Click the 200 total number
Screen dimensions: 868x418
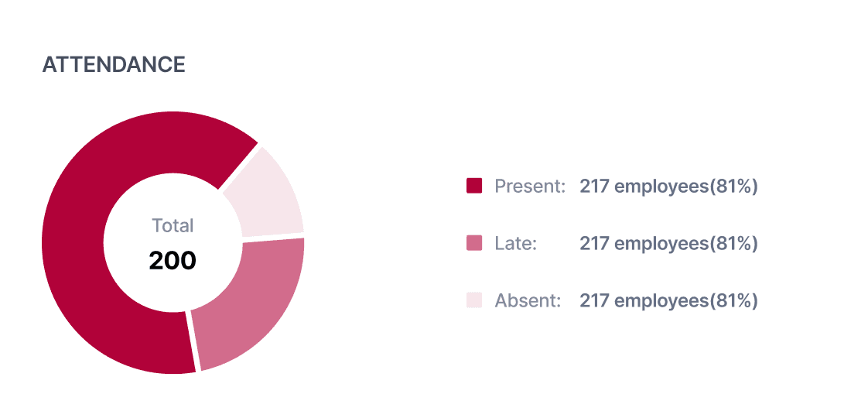173,260
